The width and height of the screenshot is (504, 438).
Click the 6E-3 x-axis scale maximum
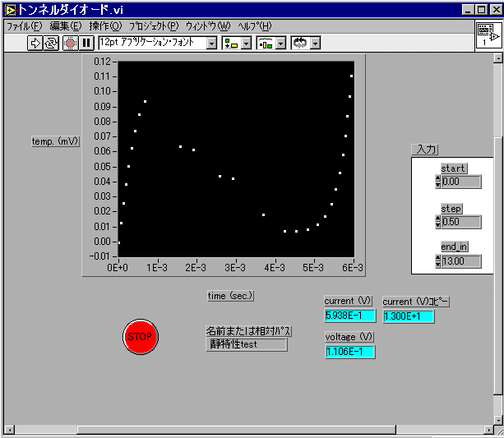click(353, 268)
